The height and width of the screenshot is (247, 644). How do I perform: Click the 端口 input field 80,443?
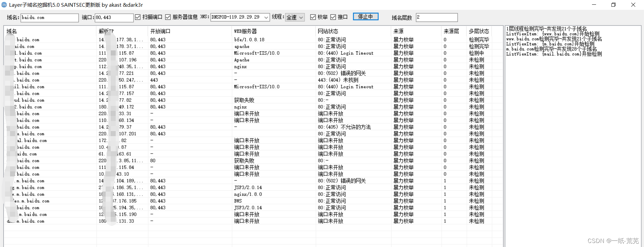tap(114, 17)
